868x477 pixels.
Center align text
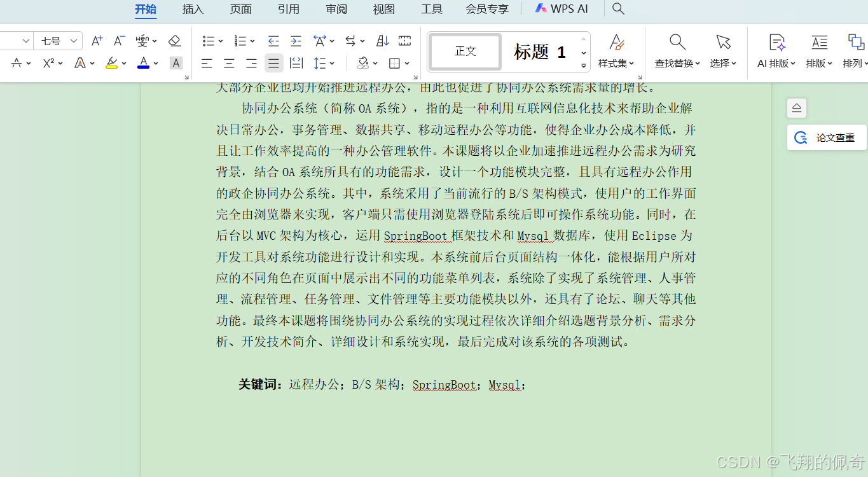(x=229, y=63)
